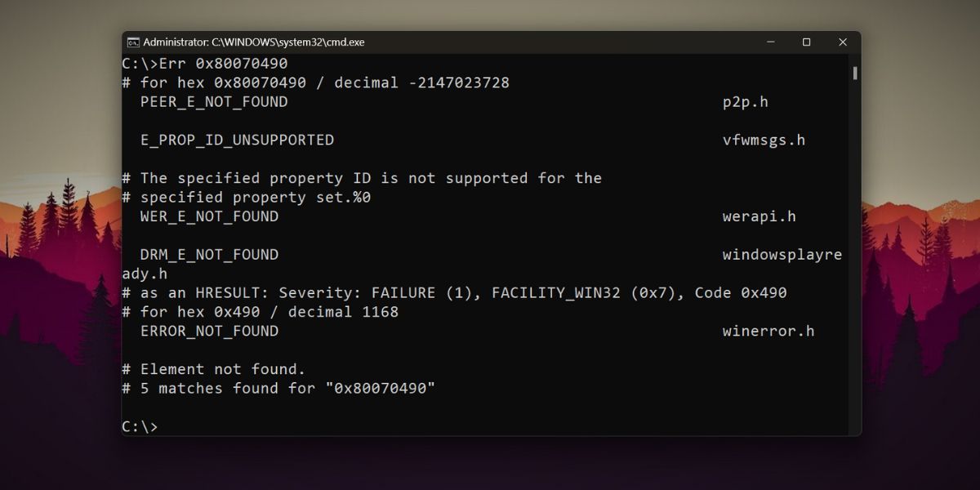Select the E_PROP_ID_UNSUPPORTED error text
Image resolution: width=980 pixels, height=490 pixels.
238,139
